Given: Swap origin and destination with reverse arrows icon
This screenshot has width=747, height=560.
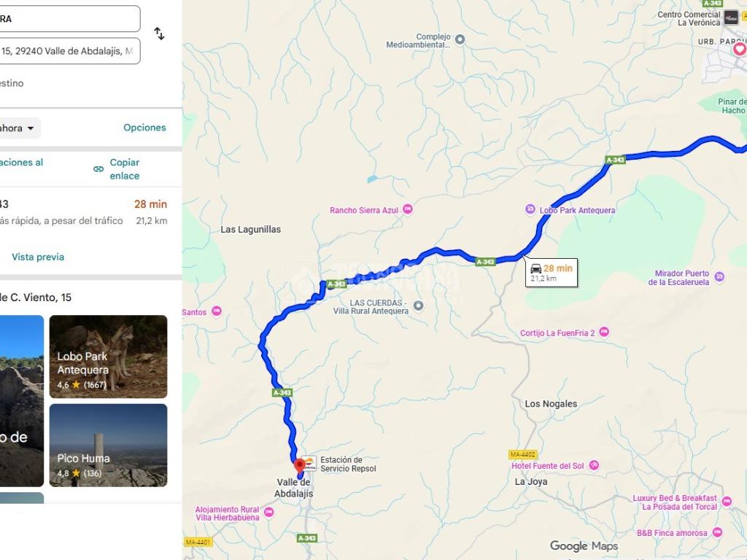Looking at the screenshot, I should [x=159, y=34].
